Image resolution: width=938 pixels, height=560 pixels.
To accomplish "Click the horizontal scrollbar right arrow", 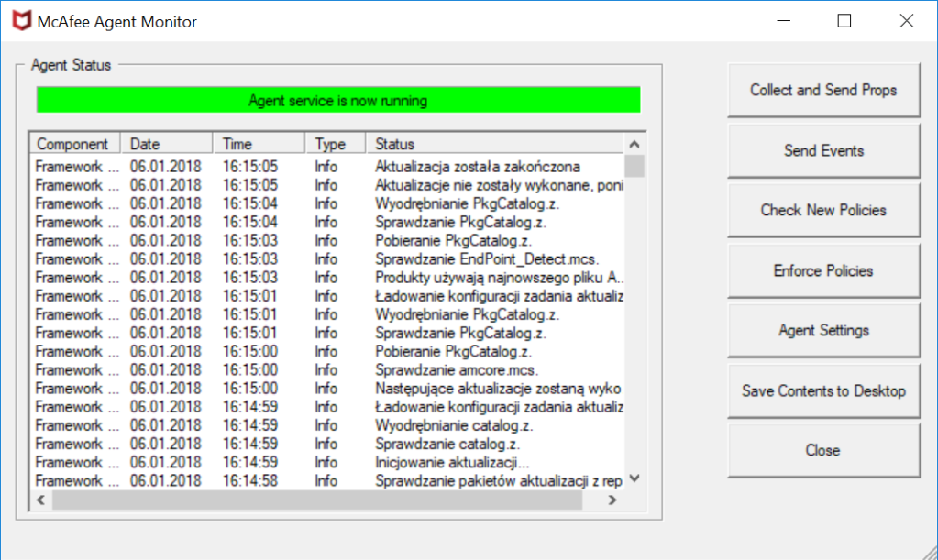I will coord(613,500).
